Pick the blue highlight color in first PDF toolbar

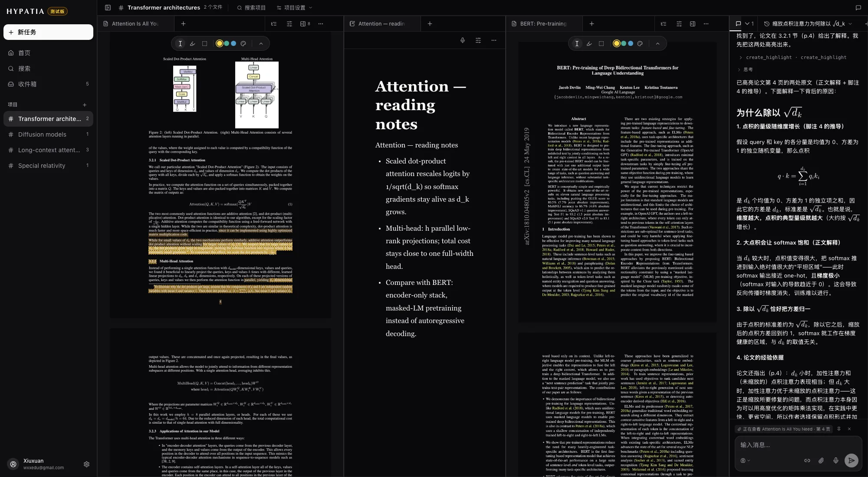[233, 43]
